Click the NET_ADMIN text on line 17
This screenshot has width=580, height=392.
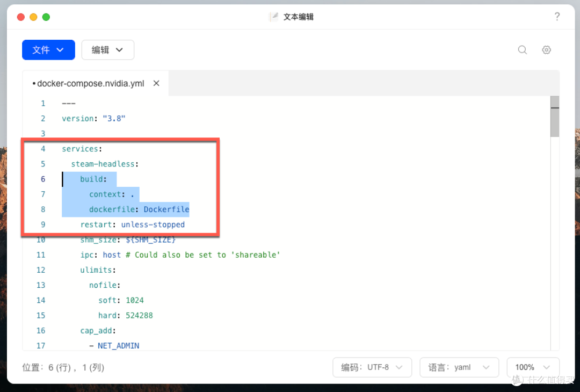point(118,345)
